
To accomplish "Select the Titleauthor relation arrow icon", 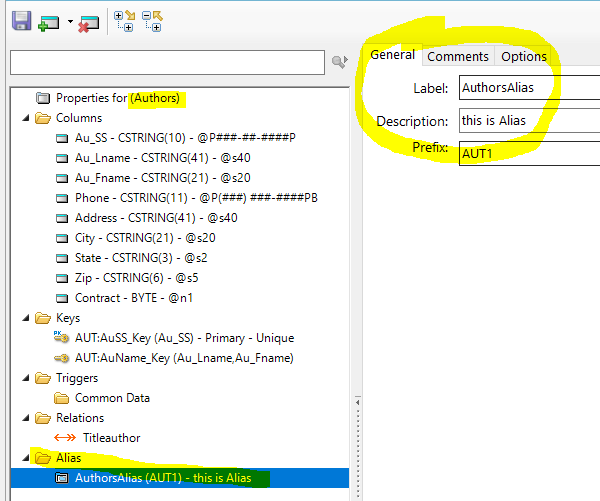I will tap(62, 438).
